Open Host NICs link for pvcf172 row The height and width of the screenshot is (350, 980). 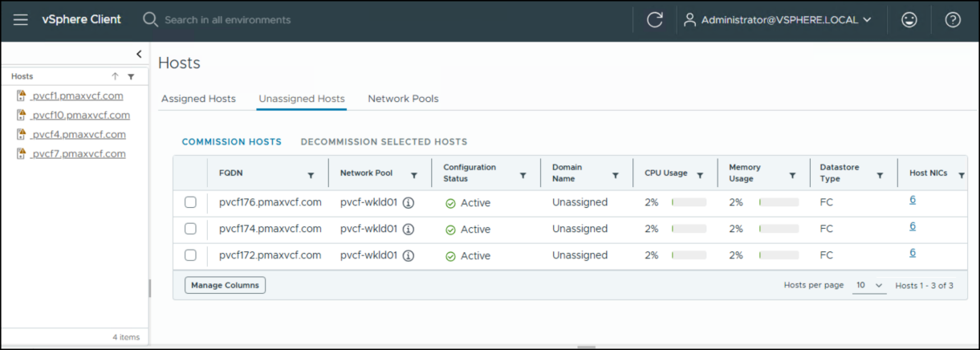(913, 253)
